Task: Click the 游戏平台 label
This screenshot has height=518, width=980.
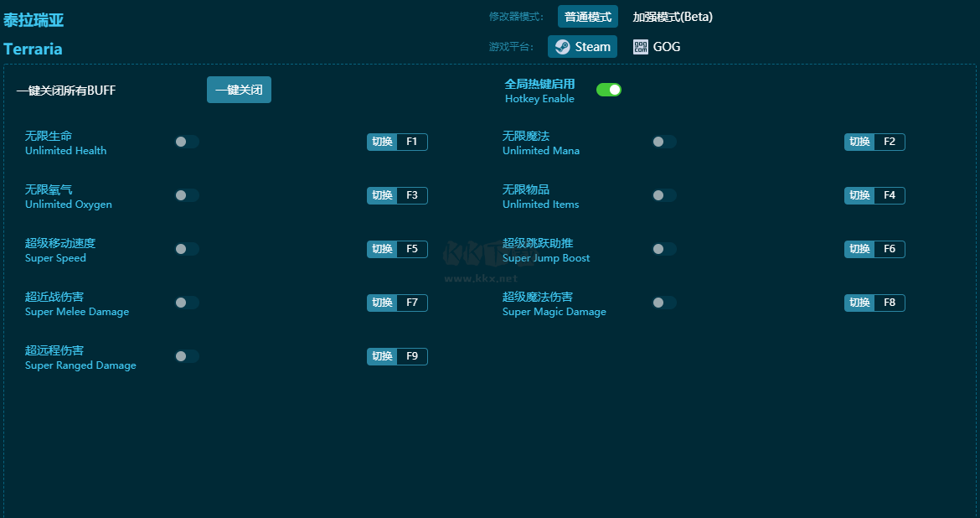Action: click(511, 47)
